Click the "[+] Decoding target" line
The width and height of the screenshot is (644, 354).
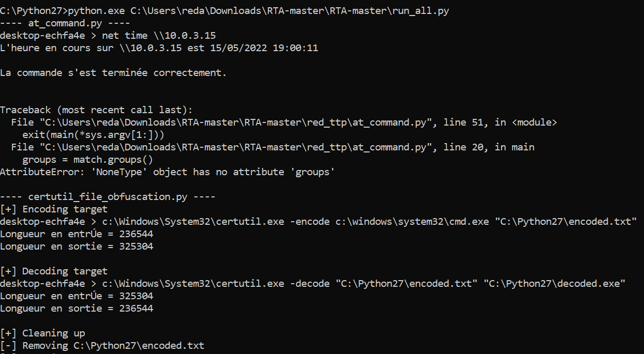(54, 271)
